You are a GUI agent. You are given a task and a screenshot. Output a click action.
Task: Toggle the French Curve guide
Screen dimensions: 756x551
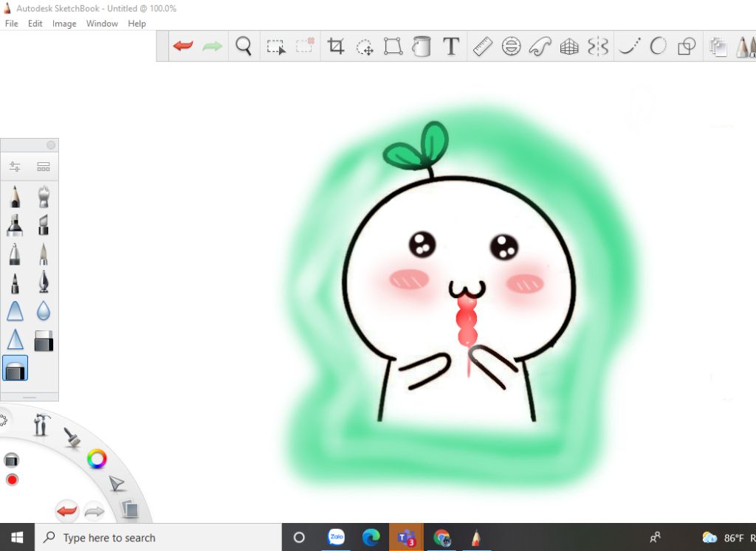[540, 46]
